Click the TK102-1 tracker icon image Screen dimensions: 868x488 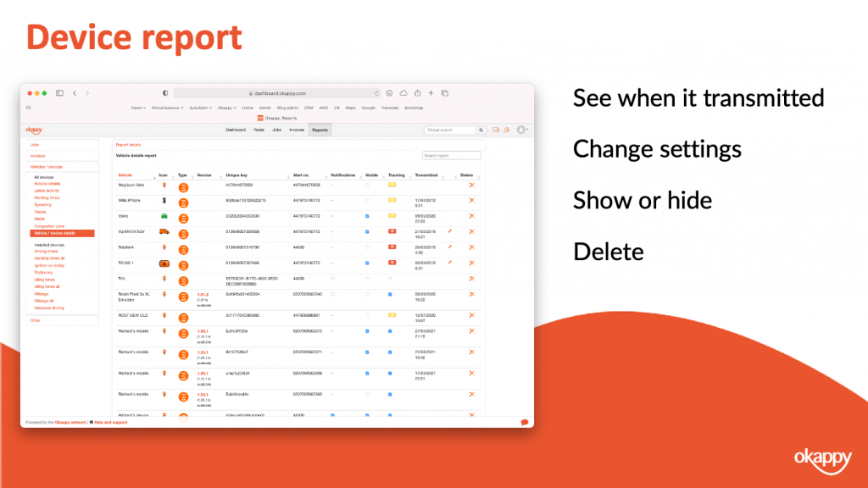(x=164, y=263)
